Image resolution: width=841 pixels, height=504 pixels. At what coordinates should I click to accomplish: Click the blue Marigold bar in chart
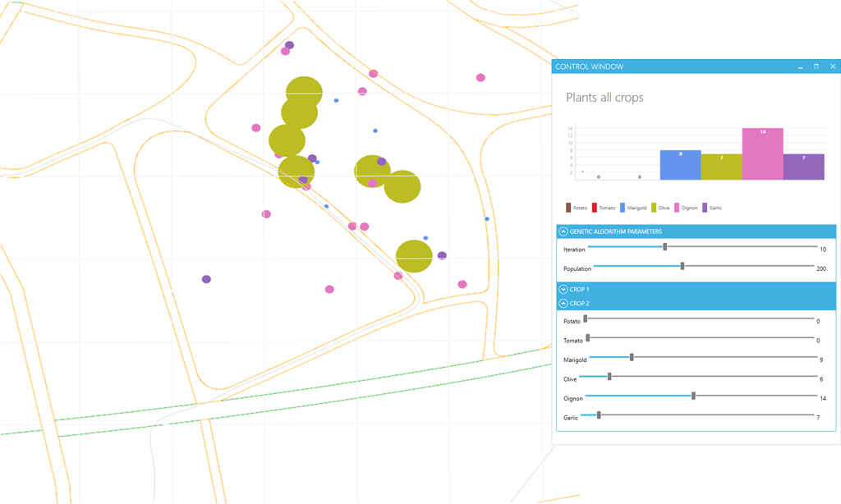[680, 165]
